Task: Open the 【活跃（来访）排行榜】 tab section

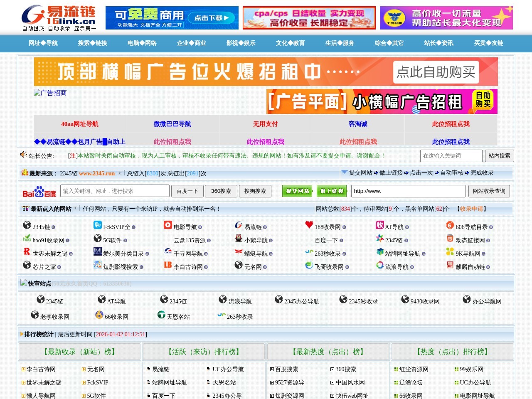Action: pyautogui.click(x=203, y=352)
